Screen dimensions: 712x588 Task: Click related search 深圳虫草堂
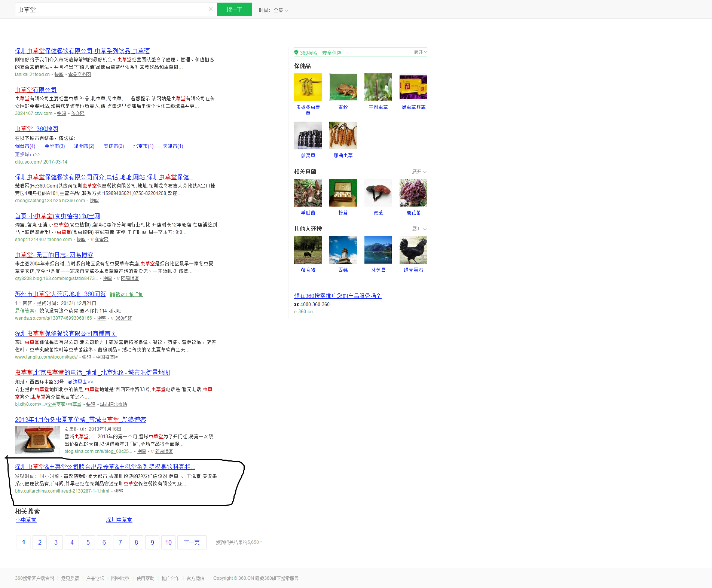[x=119, y=520]
